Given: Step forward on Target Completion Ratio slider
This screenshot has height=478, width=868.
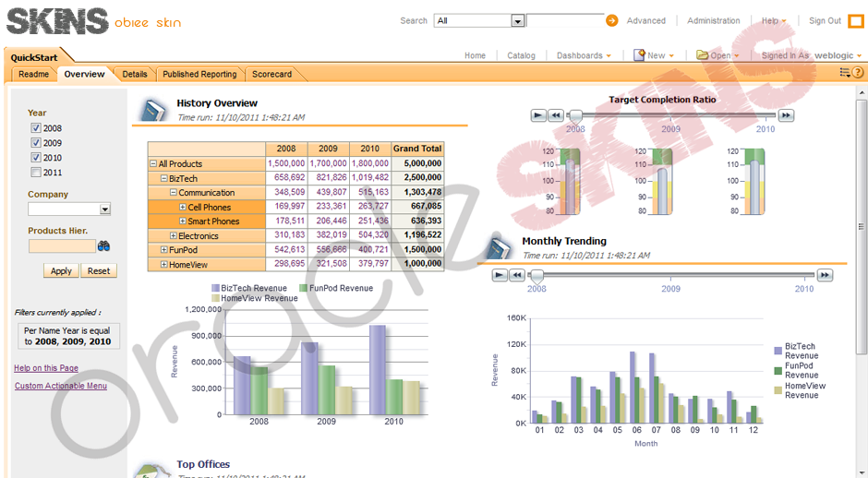Looking at the screenshot, I should click(x=786, y=115).
